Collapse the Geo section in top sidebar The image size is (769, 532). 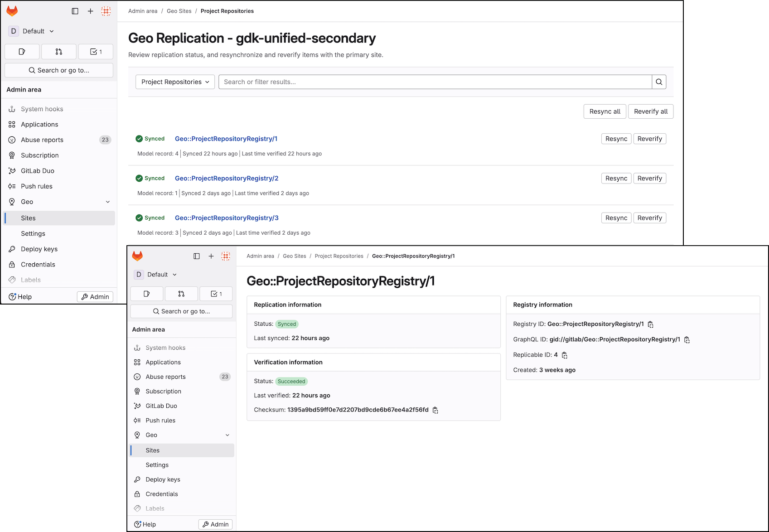pyautogui.click(x=108, y=202)
